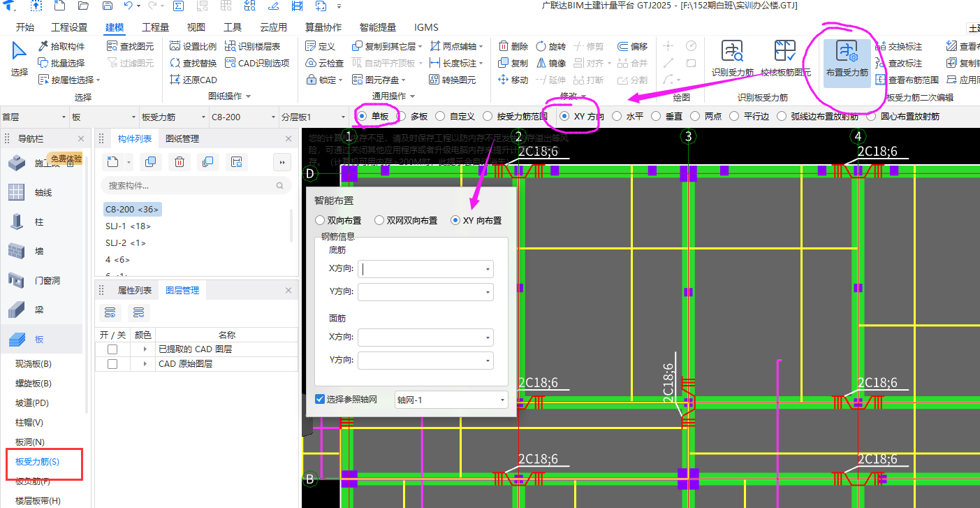Screen dimensions: 980x508
Task: Click 移动 move tool
Action: coord(513,80)
